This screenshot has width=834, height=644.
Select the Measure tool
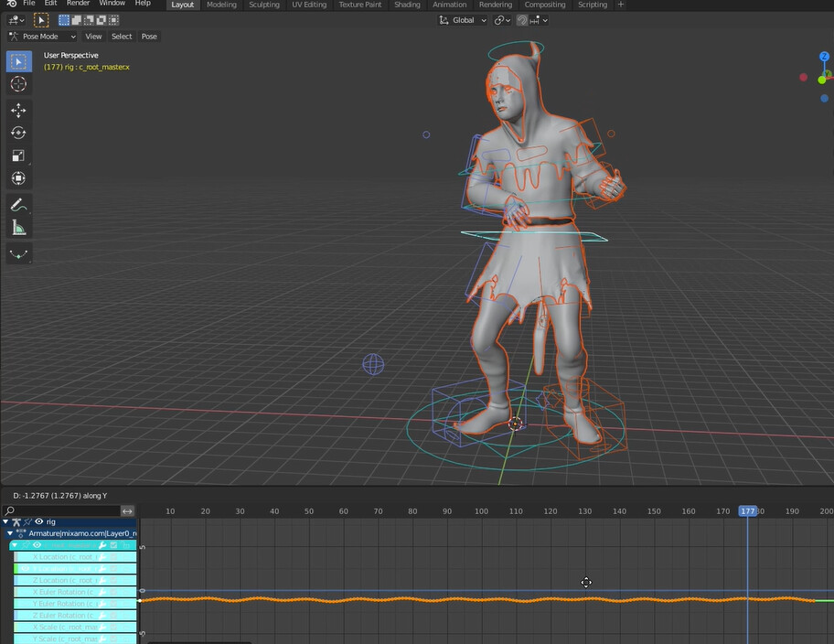pyautogui.click(x=18, y=225)
